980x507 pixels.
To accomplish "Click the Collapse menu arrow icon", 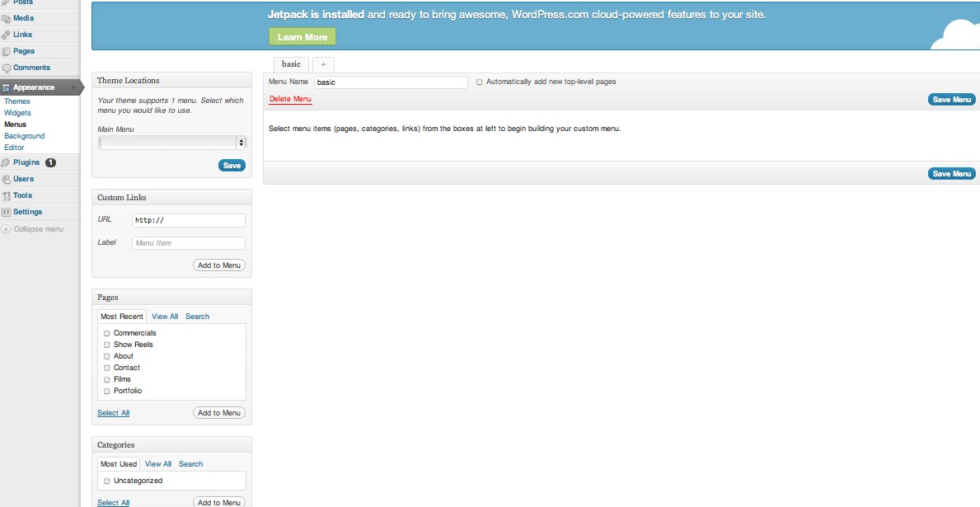I will 7,229.
